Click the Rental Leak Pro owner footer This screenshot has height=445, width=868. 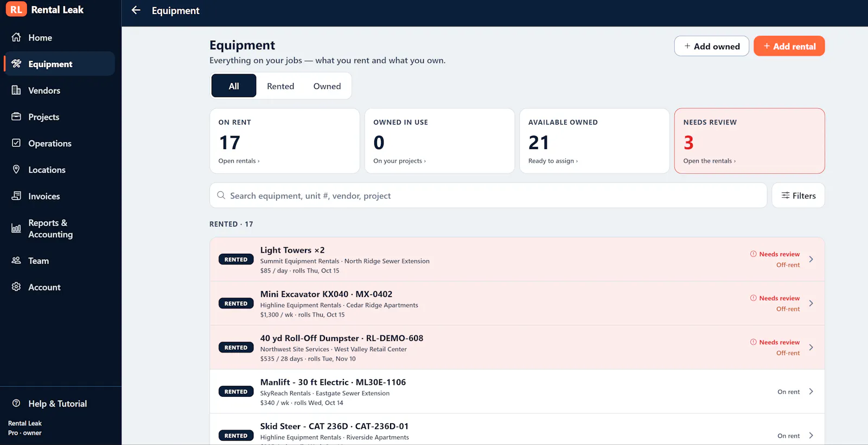pyautogui.click(x=25, y=428)
